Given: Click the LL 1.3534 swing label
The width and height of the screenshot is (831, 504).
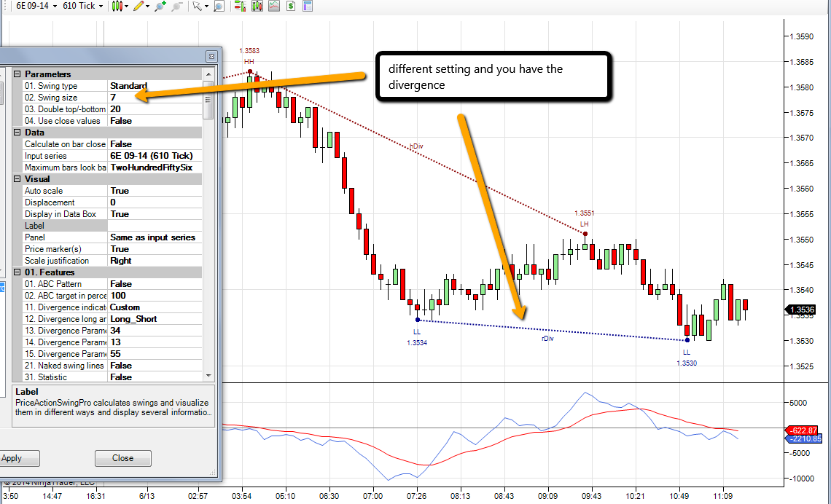Looking at the screenshot, I should point(417,337).
